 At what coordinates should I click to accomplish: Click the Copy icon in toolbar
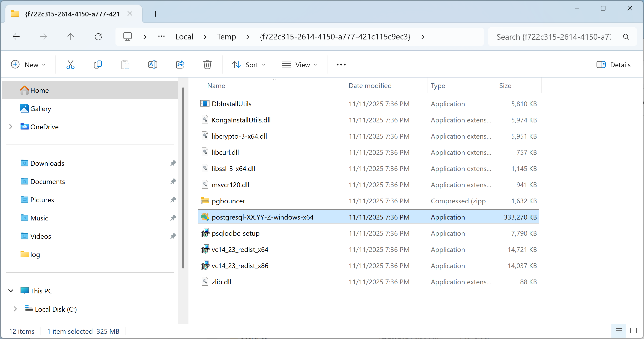(x=98, y=65)
